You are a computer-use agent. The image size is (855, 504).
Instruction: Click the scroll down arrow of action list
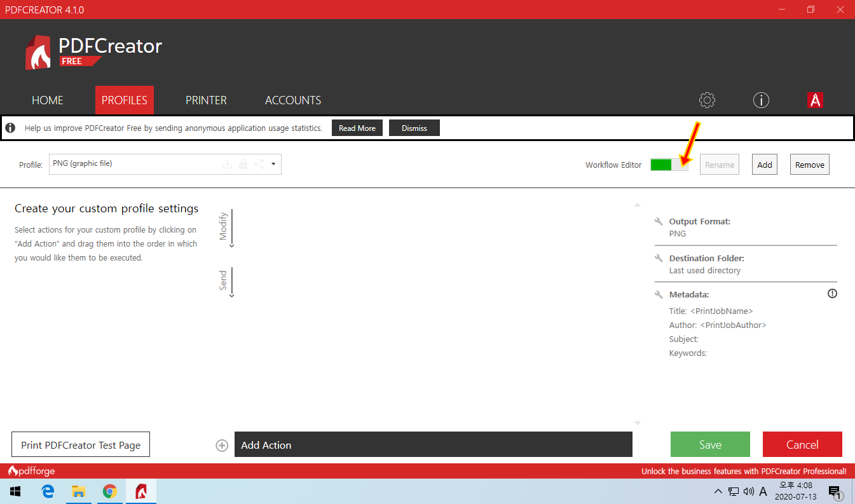pyautogui.click(x=638, y=423)
